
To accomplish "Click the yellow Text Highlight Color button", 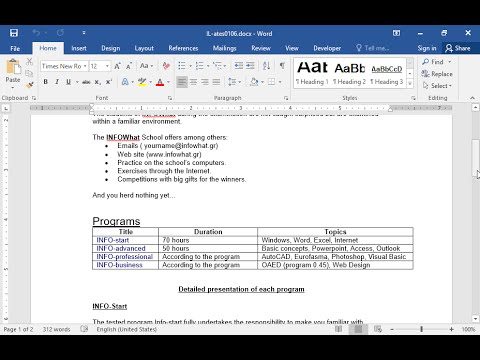I will tap(142, 82).
